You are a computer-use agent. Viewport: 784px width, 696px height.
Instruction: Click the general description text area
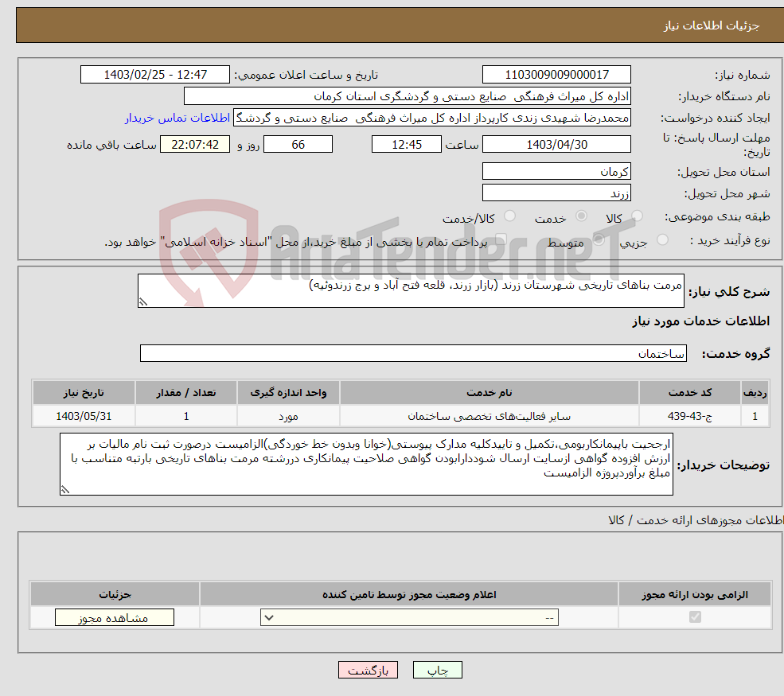pos(411,290)
